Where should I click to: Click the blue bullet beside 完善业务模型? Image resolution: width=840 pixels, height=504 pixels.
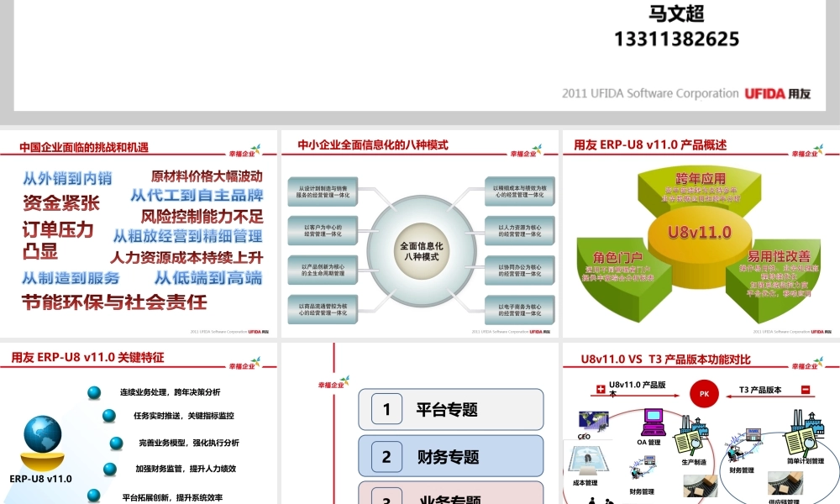(x=116, y=443)
